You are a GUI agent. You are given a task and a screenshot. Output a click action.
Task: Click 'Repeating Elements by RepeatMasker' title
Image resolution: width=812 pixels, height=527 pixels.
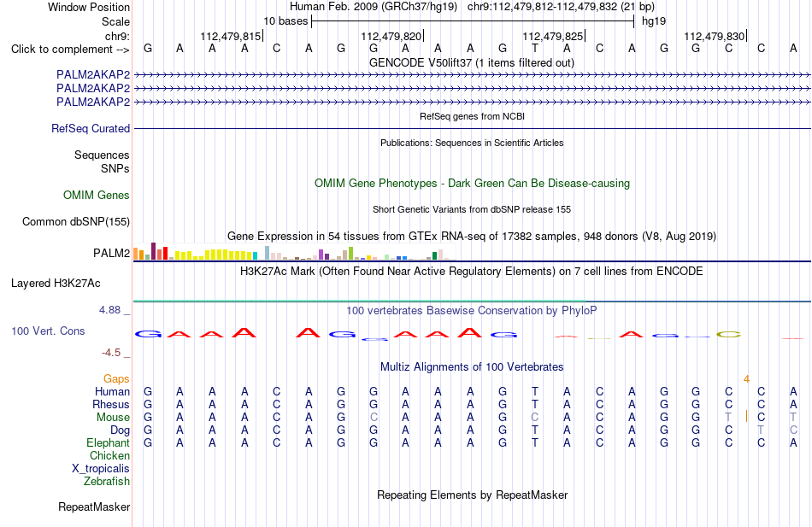(x=472, y=495)
